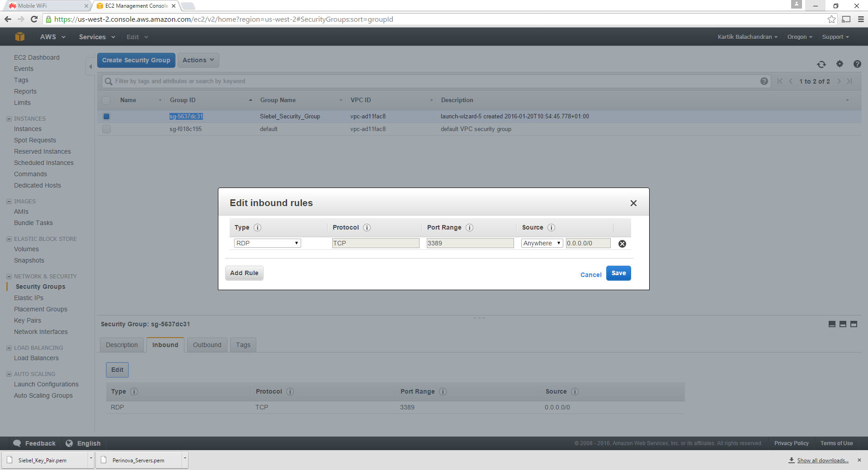868x470 pixels.
Task: Open the Source dropdown showing Anywhere
Action: tap(542, 243)
